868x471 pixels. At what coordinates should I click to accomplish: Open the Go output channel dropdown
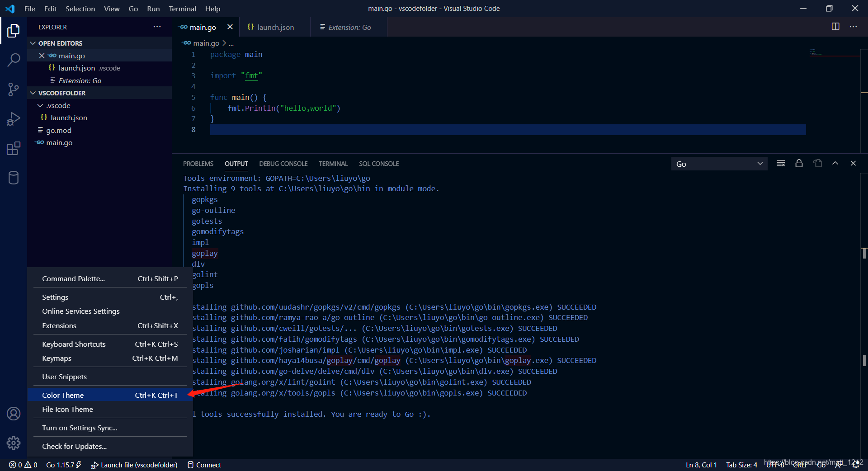(x=719, y=164)
